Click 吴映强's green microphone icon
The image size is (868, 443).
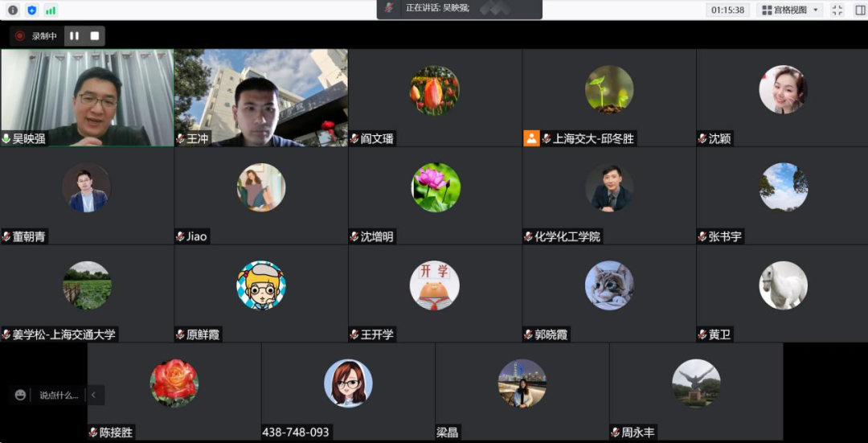click(x=6, y=139)
